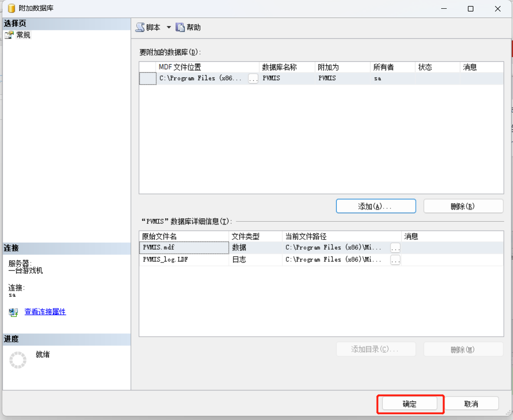Image resolution: width=513 pixels, height=420 pixels.
Task: Click the 脚本 script toolbar icon
Action: (x=140, y=28)
